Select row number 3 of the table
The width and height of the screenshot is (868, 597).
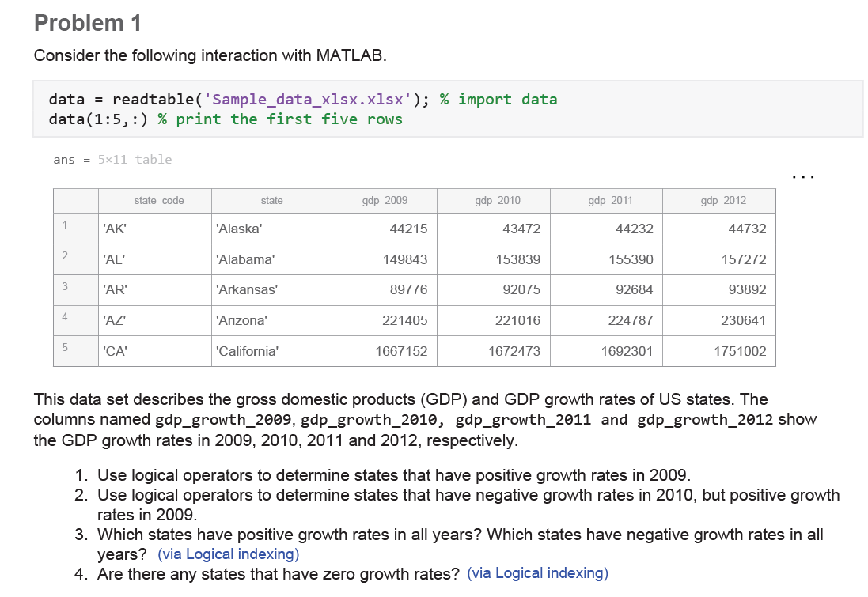point(76,290)
